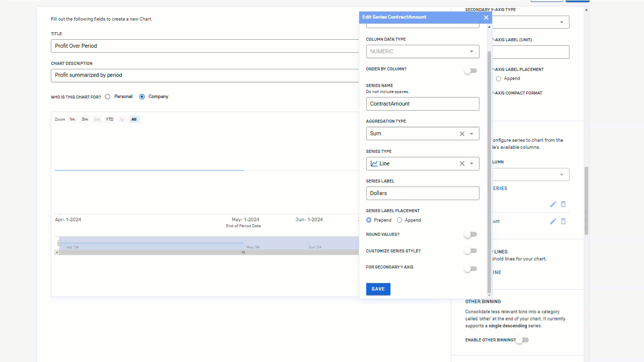Turn on Customize Series Style
The width and height of the screenshot is (644, 362).
[x=470, y=250]
